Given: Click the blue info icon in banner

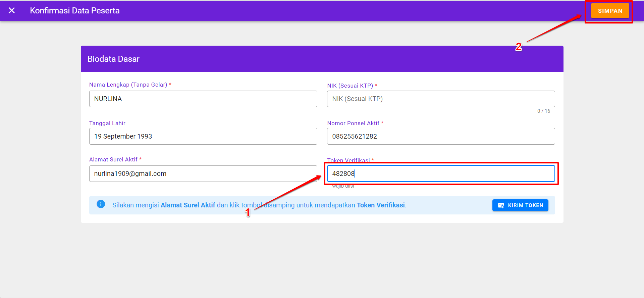Looking at the screenshot, I should 101,204.
